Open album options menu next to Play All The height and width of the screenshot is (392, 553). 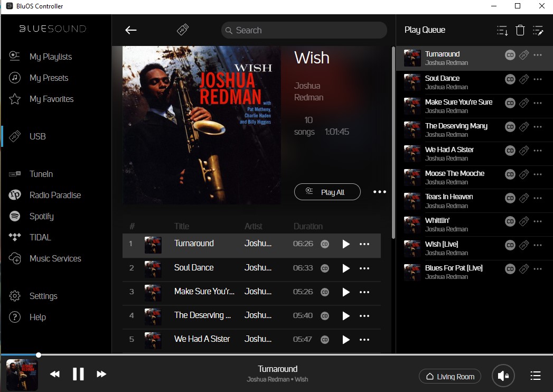379,192
